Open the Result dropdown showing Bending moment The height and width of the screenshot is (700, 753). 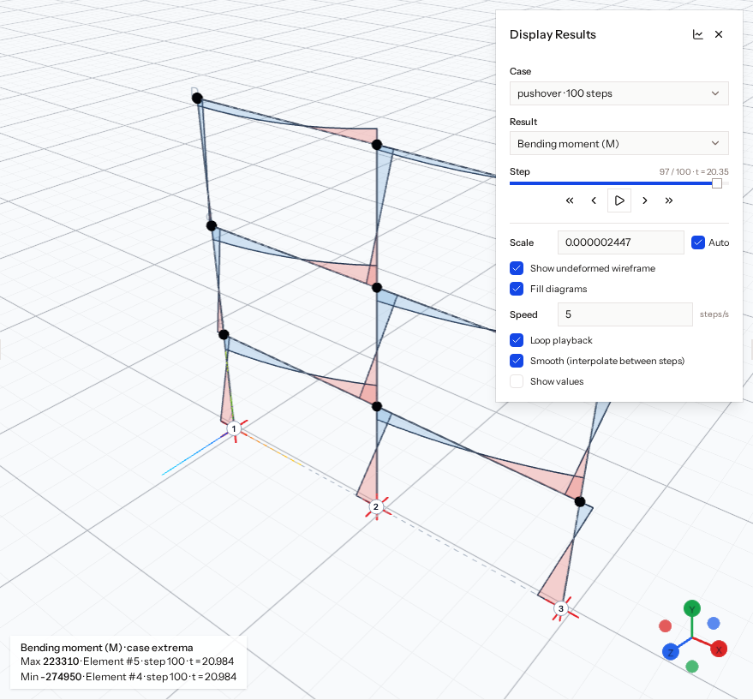click(619, 143)
